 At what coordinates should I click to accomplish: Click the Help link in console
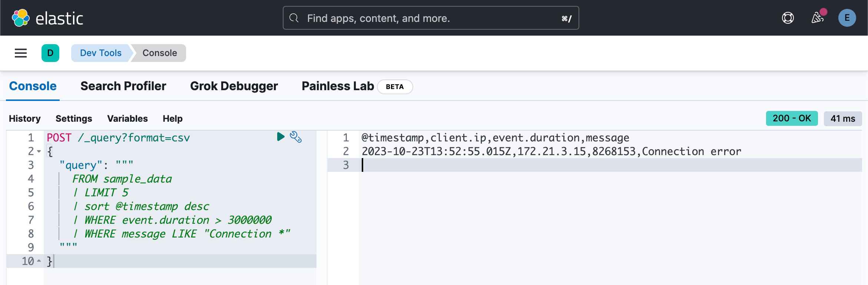pyautogui.click(x=172, y=119)
